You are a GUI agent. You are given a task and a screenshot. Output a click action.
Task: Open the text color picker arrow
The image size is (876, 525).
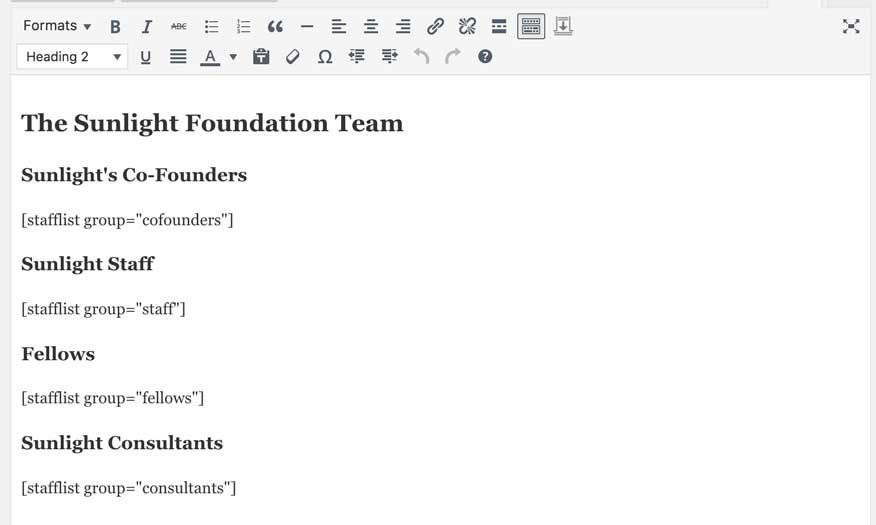(233, 57)
